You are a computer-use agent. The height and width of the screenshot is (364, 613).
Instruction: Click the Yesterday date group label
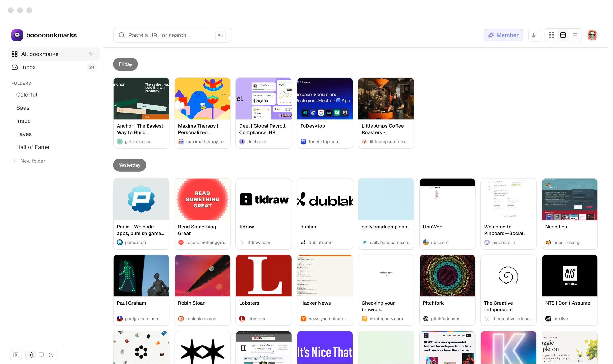[130, 165]
